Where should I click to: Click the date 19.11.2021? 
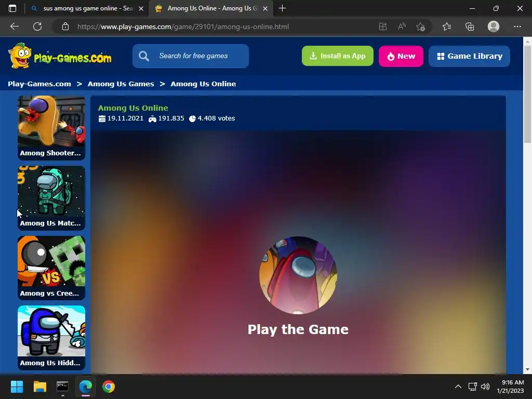click(125, 118)
